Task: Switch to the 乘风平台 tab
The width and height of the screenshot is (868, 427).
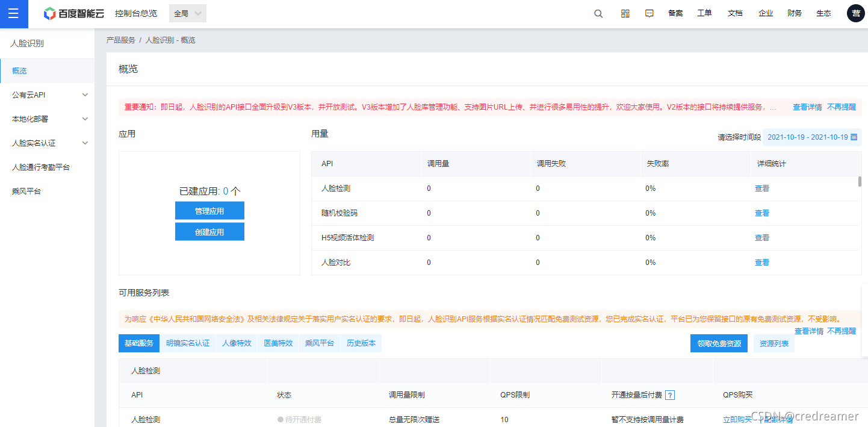Action: (320, 343)
